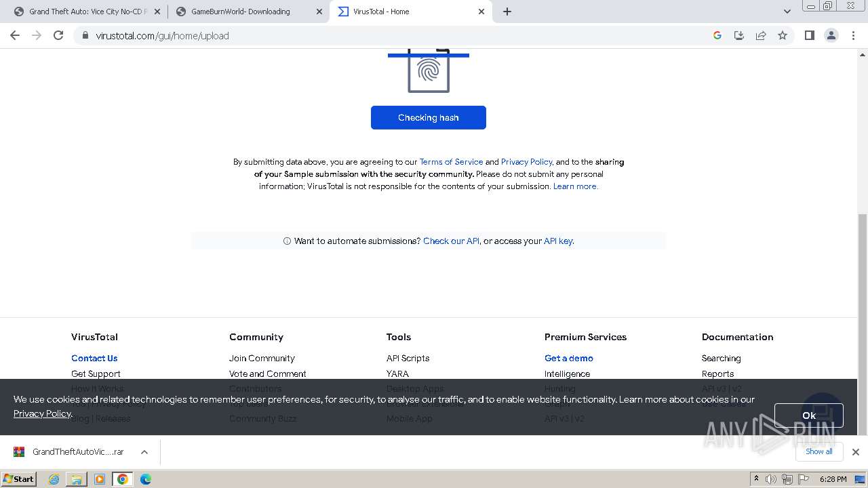Image resolution: width=868 pixels, height=488 pixels.
Task: Click Join Community link
Action: (x=262, y=358)
